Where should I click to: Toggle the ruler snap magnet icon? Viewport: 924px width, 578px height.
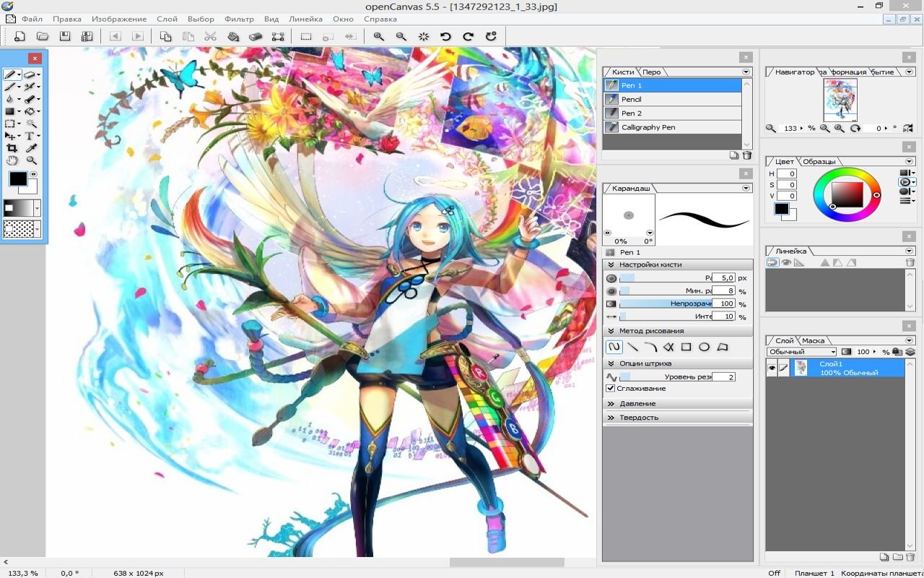coord(772,262)
